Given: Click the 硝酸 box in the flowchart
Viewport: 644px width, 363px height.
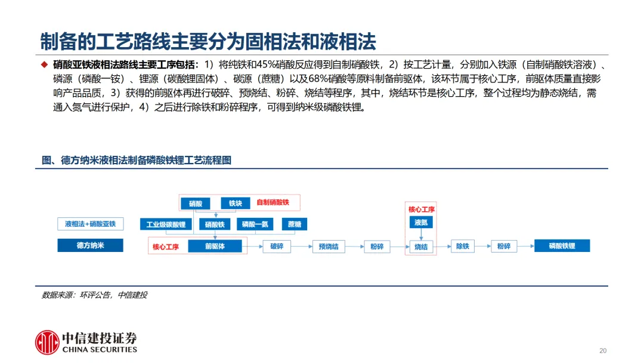Looking at the screenshot, I should coord(196,204).
